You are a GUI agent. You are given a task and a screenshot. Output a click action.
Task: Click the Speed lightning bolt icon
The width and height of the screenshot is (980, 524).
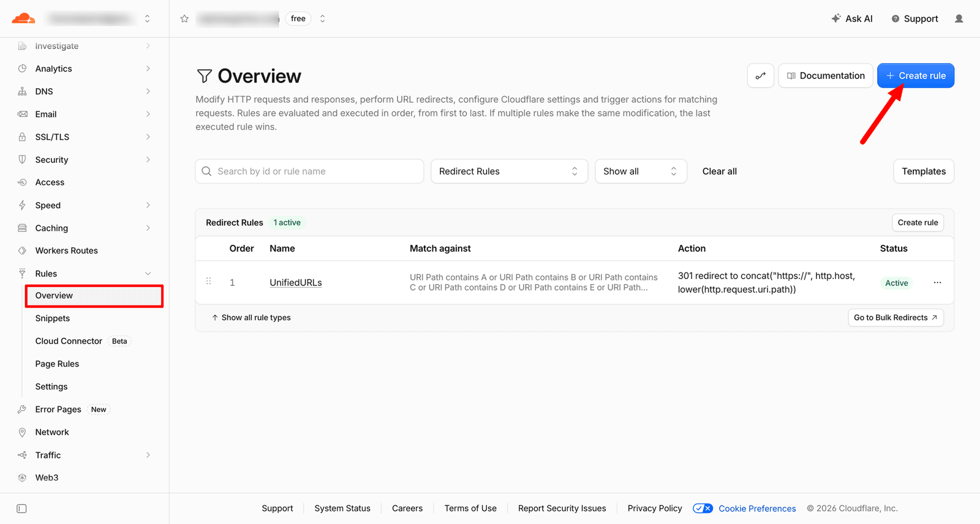(22, 205)
